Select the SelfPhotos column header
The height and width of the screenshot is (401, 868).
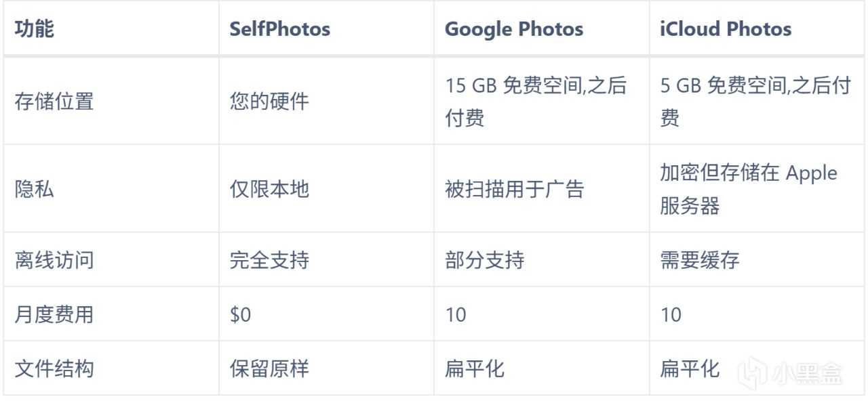point(279,30)
